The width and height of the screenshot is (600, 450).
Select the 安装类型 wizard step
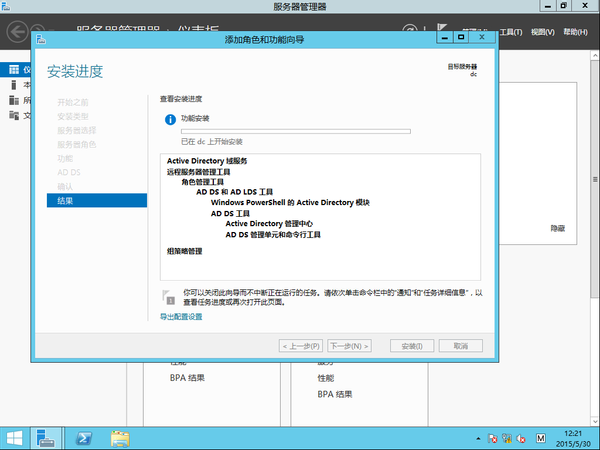point(73,116)
